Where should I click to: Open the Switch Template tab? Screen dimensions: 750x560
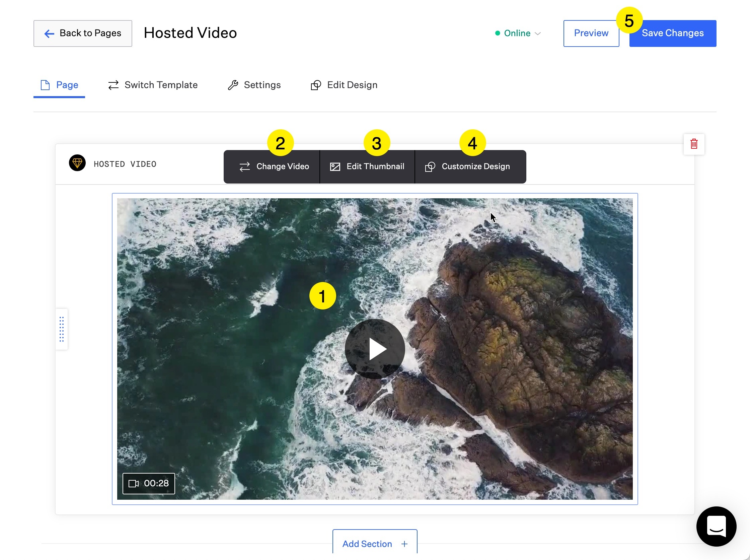click(x=153, y=85)
